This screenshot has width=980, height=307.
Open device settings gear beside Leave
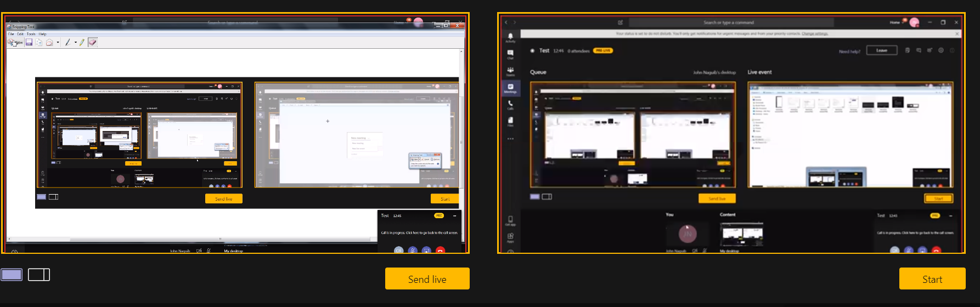point(940,50)
